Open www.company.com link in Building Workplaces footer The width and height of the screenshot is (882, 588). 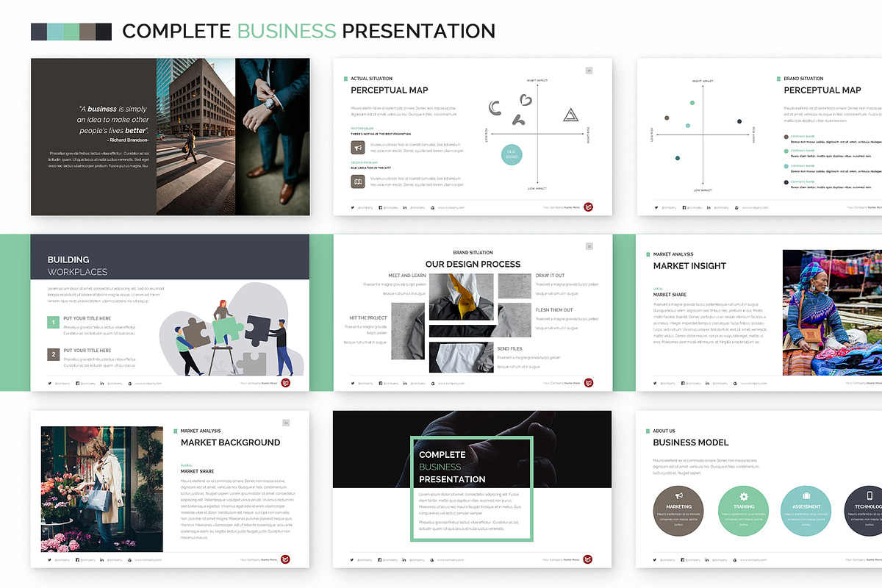click(x=148, y=383)
